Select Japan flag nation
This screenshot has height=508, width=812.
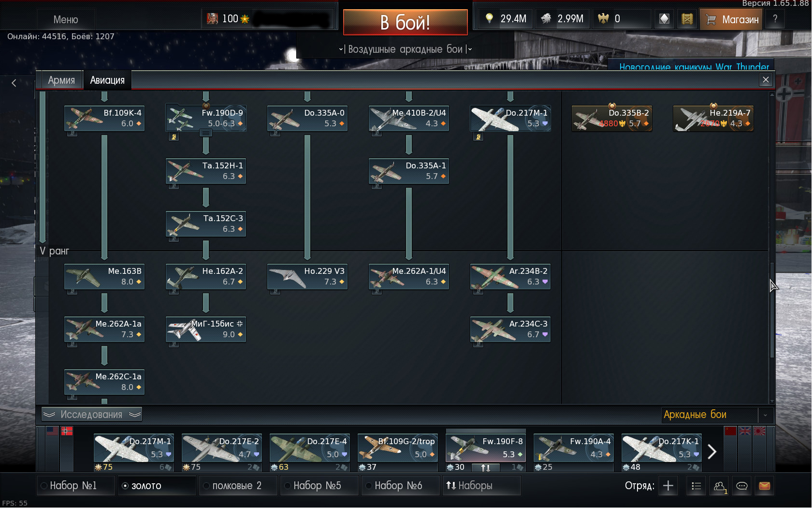coord(759,431)
